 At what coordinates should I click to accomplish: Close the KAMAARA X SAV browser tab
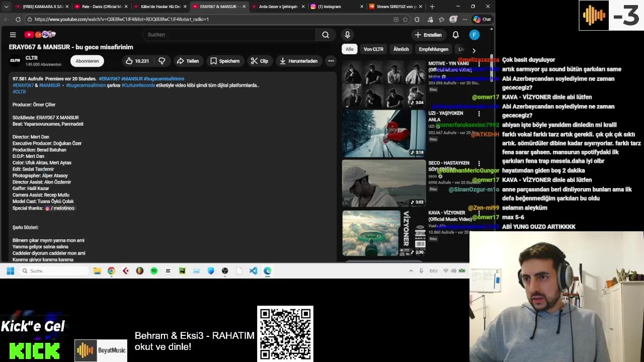[x=67, y=7]
